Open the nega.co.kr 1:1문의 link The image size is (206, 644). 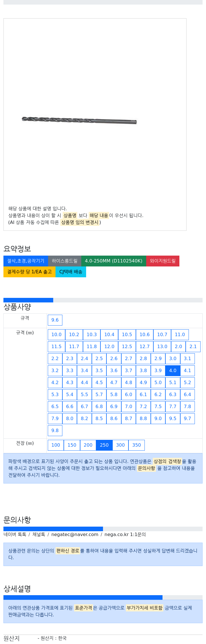pyautogui.click(x=125, y=535)
